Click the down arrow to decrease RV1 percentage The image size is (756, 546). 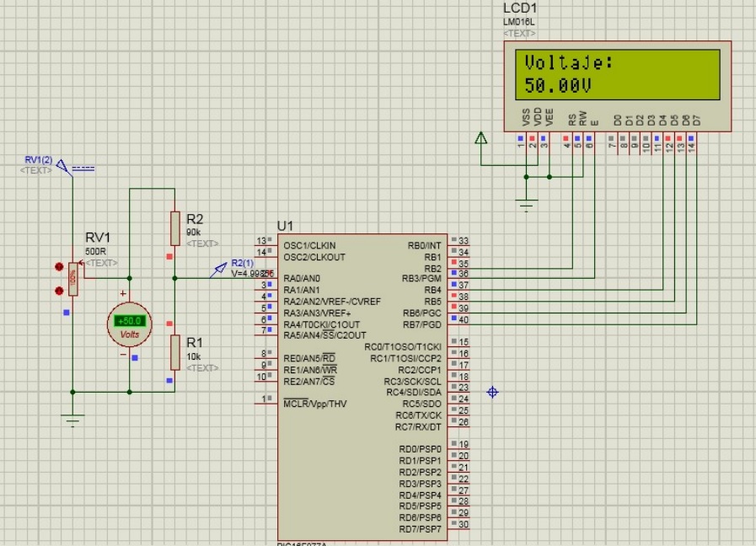tap(59, 289)
